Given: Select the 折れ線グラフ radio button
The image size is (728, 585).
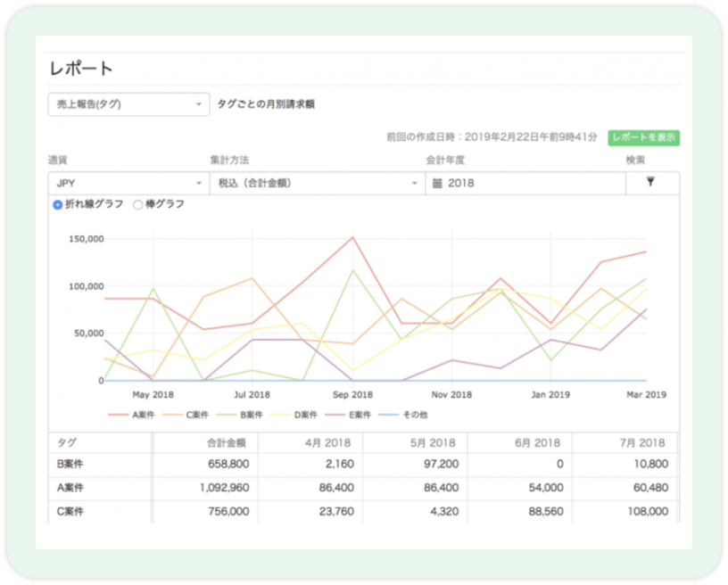Looking at the screenshot, I should (58, 204).
